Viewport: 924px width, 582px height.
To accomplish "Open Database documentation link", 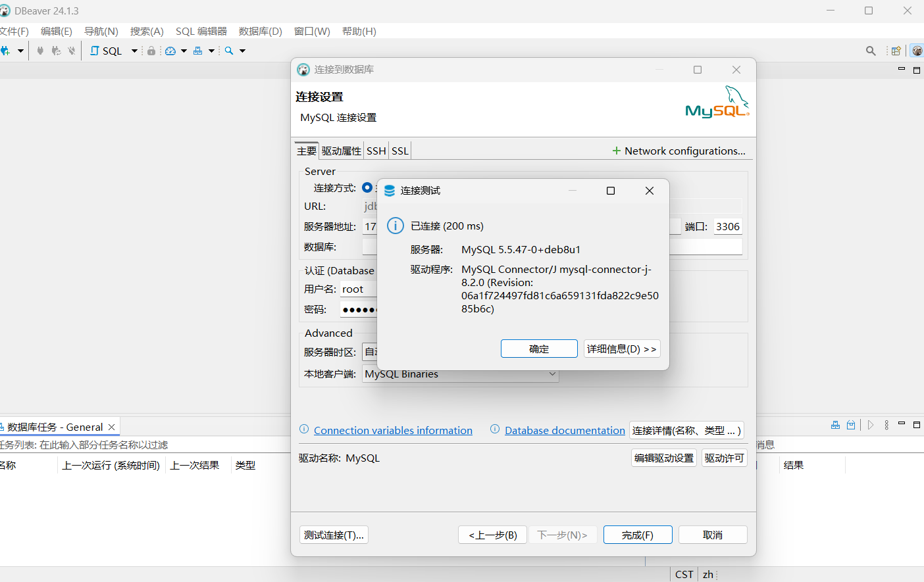I will pyautogui.click(x=565, y=430).
